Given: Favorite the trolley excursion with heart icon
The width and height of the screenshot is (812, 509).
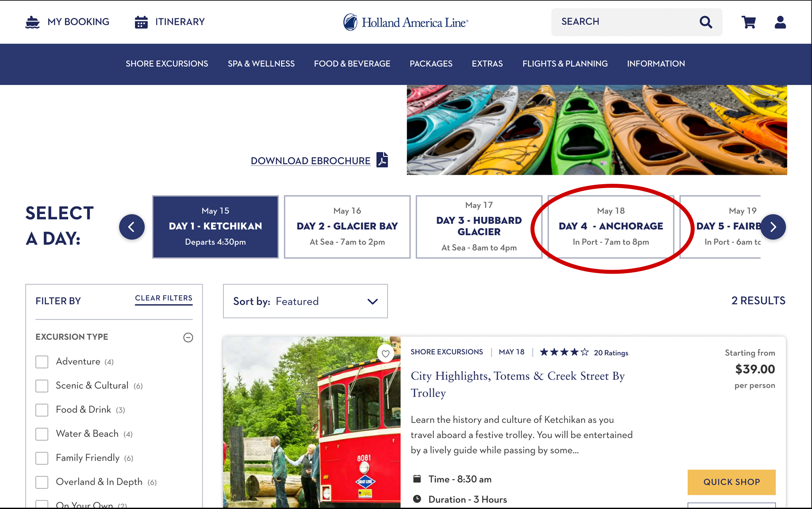Looking at the screenshot, I should (x=385, y=353).
